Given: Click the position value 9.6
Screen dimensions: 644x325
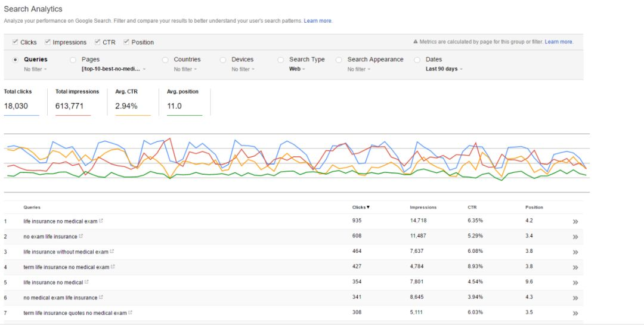Looking at the screenshot, I should click(x=529, y=282).
